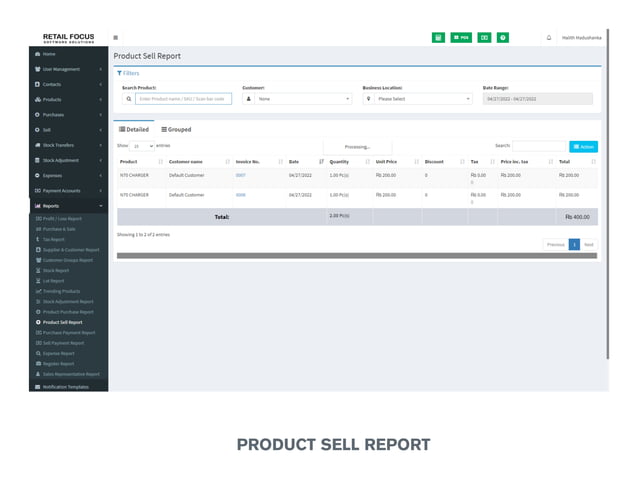The image size is (638, 493).
Task: Open user profile name menu in header
Action: 581,37
